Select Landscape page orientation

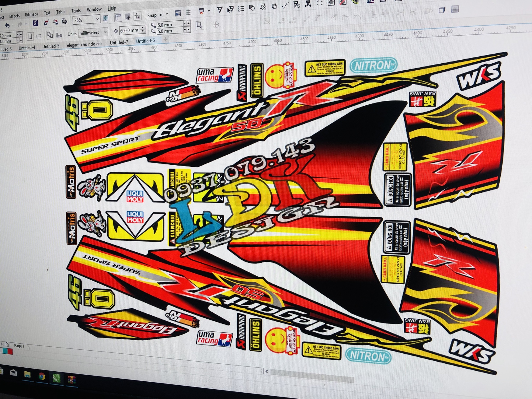39,37
